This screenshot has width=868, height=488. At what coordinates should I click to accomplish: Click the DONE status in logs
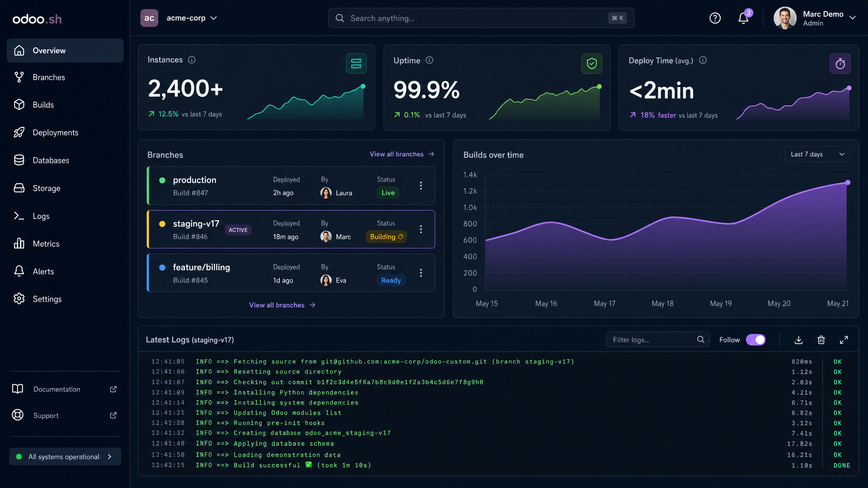coord(842,465)
